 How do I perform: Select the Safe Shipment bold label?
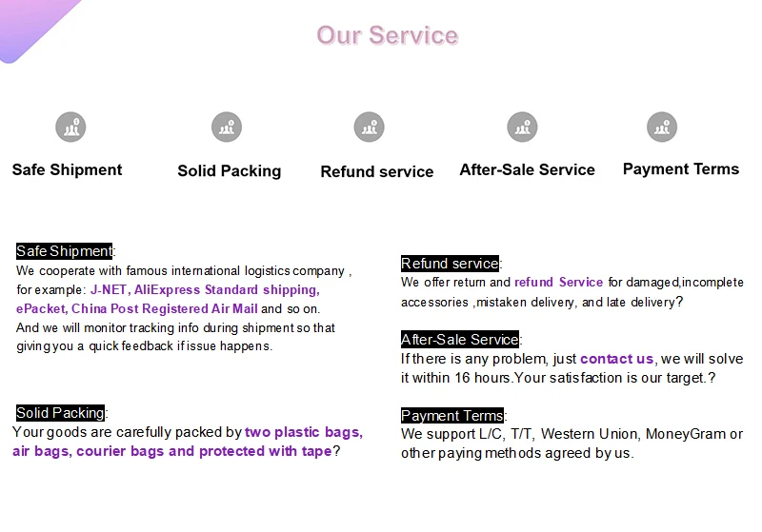(67, 170)
